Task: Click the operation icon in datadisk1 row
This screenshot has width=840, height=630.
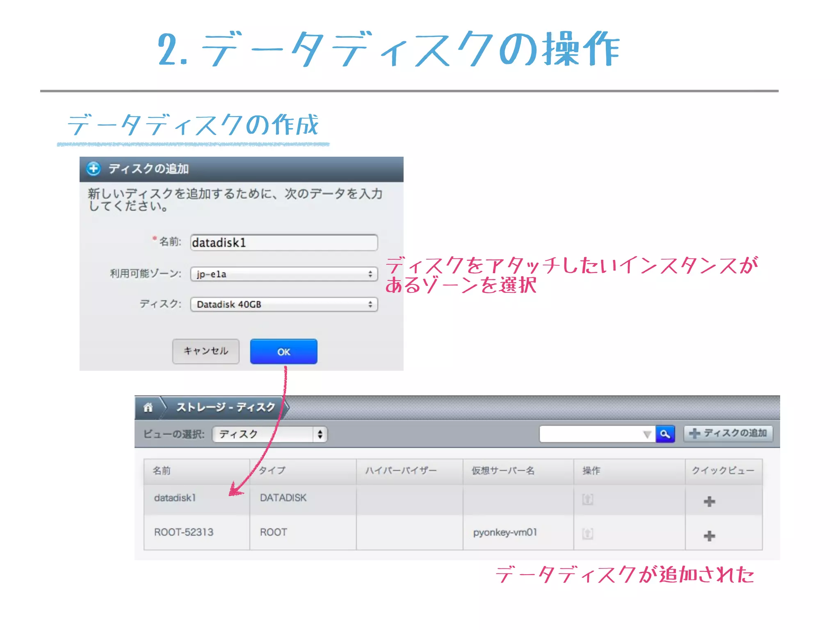Action: click(588, 499)
